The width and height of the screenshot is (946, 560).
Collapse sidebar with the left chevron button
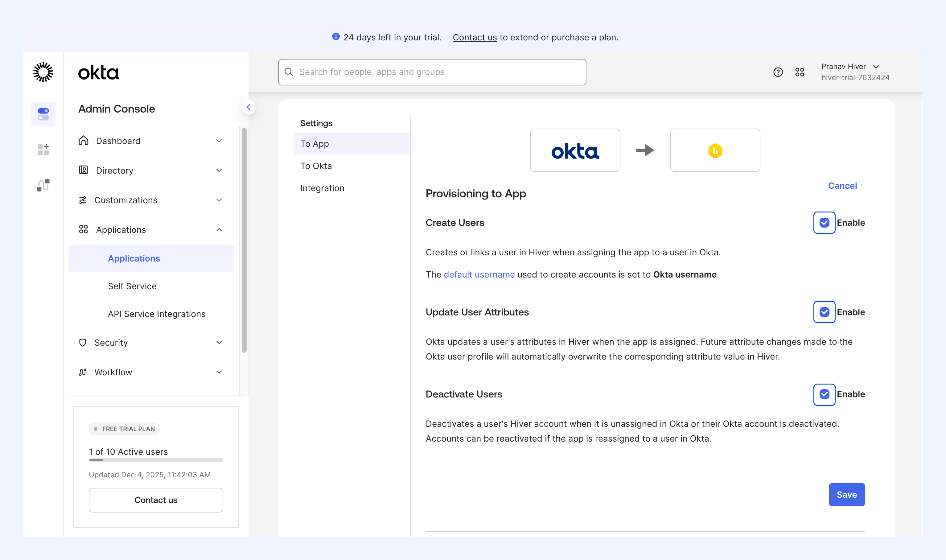pyautogui.click(x=248, y=107)
